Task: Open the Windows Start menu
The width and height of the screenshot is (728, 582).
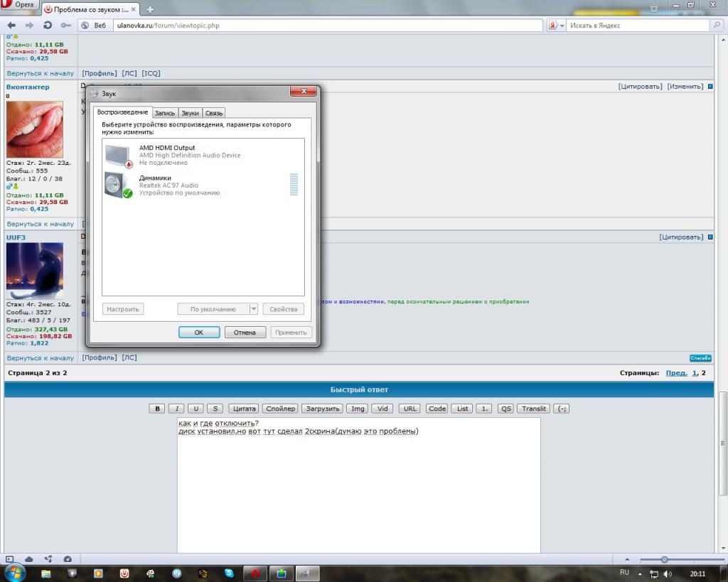Action: pos(14,572)
